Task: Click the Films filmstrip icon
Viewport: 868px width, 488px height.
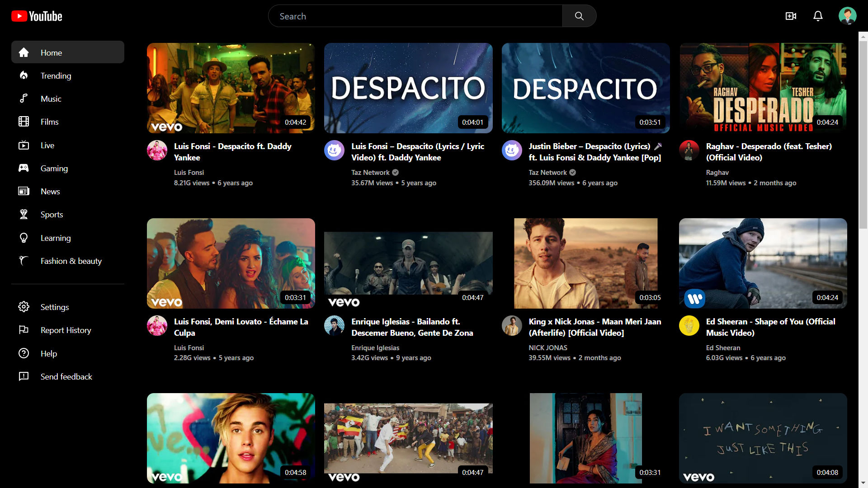Action: click(x=24, y=122)
